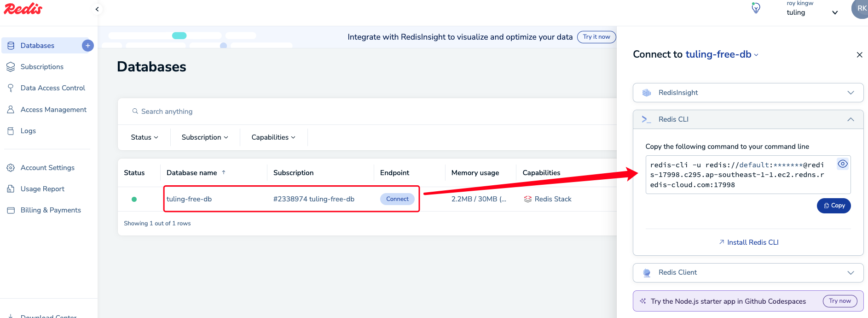Expand the Redis Client section

point(851,273)
